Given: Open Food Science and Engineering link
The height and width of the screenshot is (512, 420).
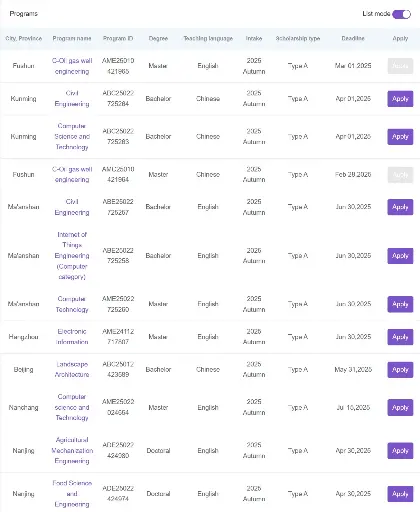Looking at the screenshot, I should pyautogui.click(x=72, y=494).
